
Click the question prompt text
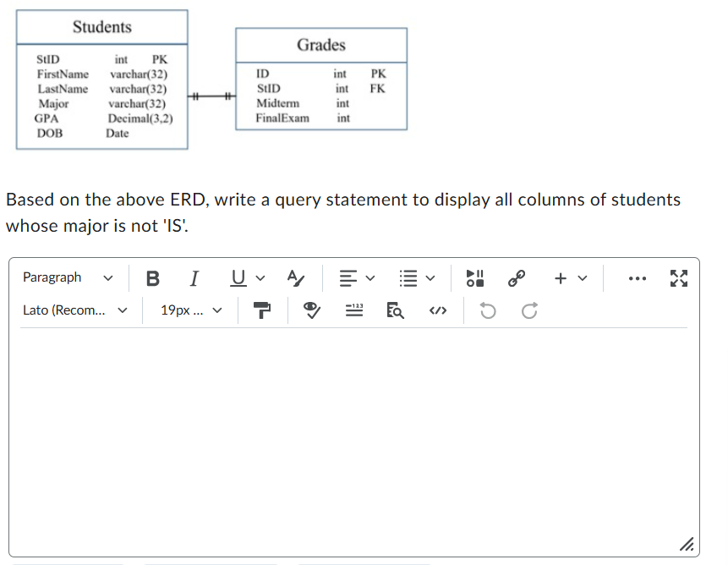point(343,212)
